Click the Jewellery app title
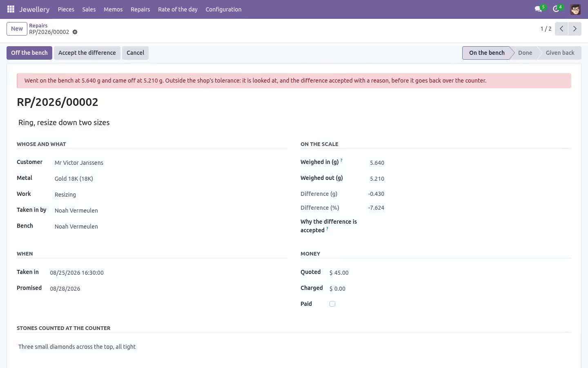 coord(34,9)
